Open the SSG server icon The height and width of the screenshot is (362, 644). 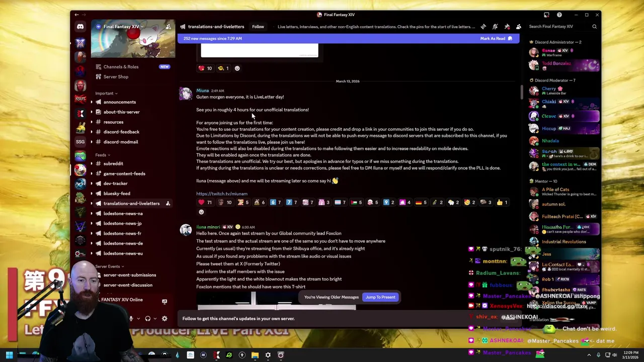point(80,142)
